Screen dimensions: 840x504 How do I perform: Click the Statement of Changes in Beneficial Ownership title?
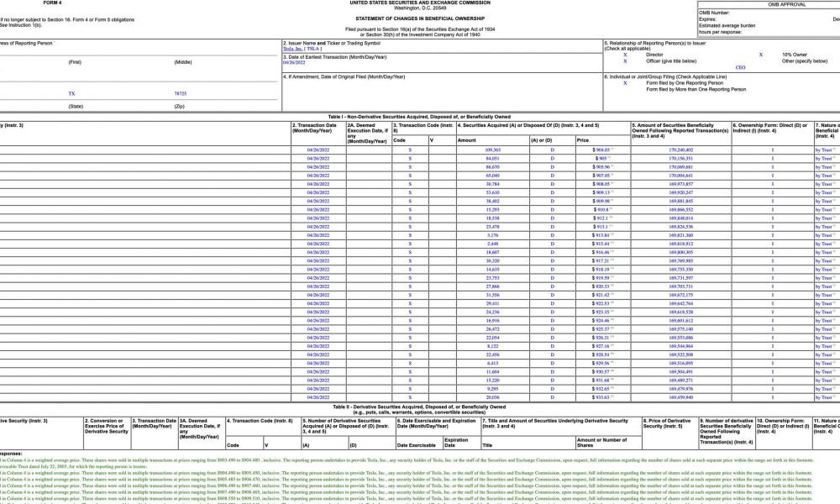(x=420, y=18)
